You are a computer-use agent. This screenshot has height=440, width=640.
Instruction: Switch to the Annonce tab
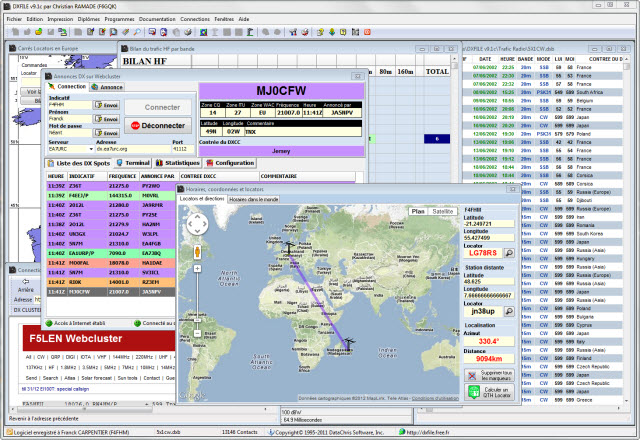(107, 87)
